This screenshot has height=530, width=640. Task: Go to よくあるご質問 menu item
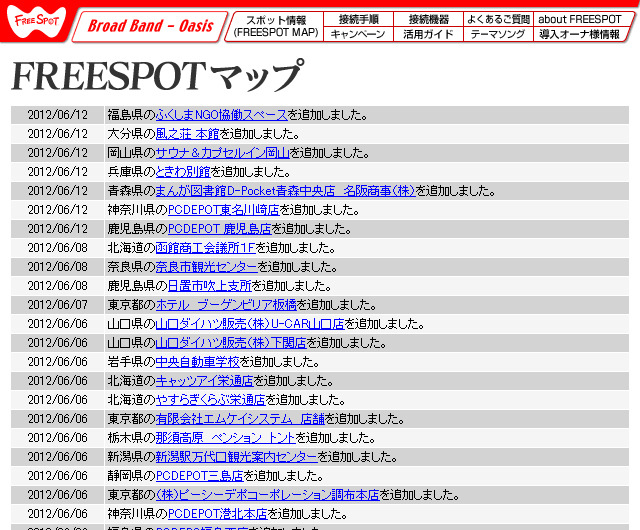(498, 19)
